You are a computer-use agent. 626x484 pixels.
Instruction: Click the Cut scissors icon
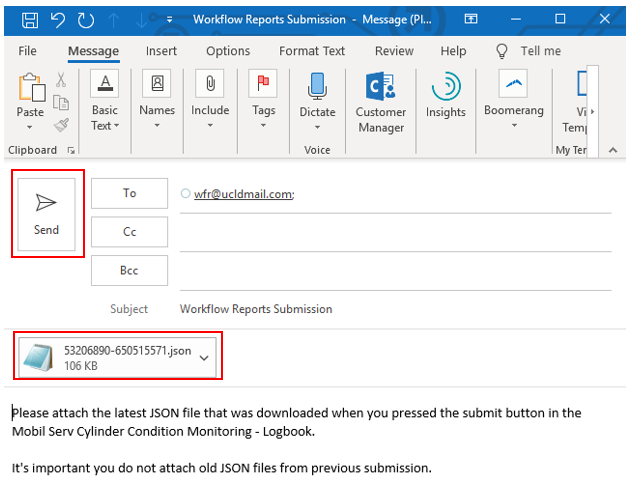61,80
